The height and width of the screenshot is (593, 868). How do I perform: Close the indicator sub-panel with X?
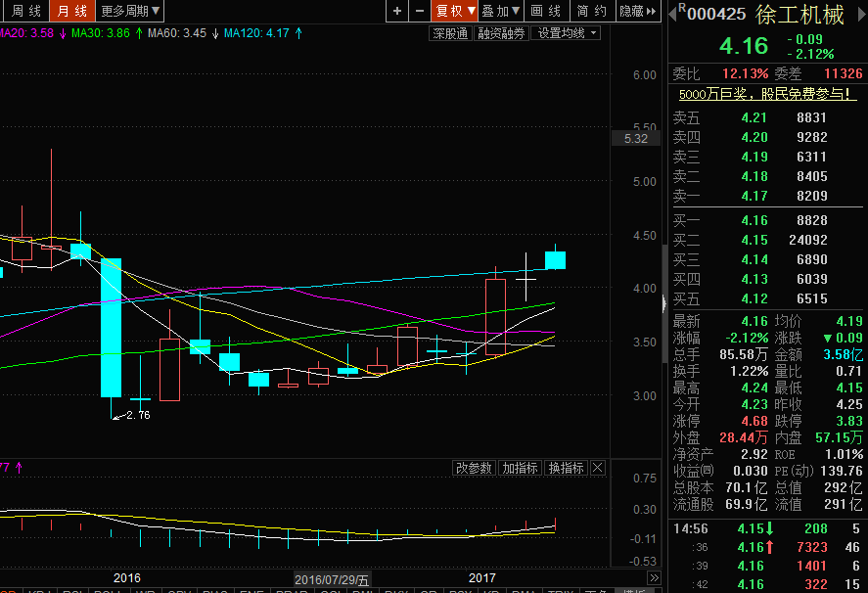pyautogui.click(x=597, y=468)
